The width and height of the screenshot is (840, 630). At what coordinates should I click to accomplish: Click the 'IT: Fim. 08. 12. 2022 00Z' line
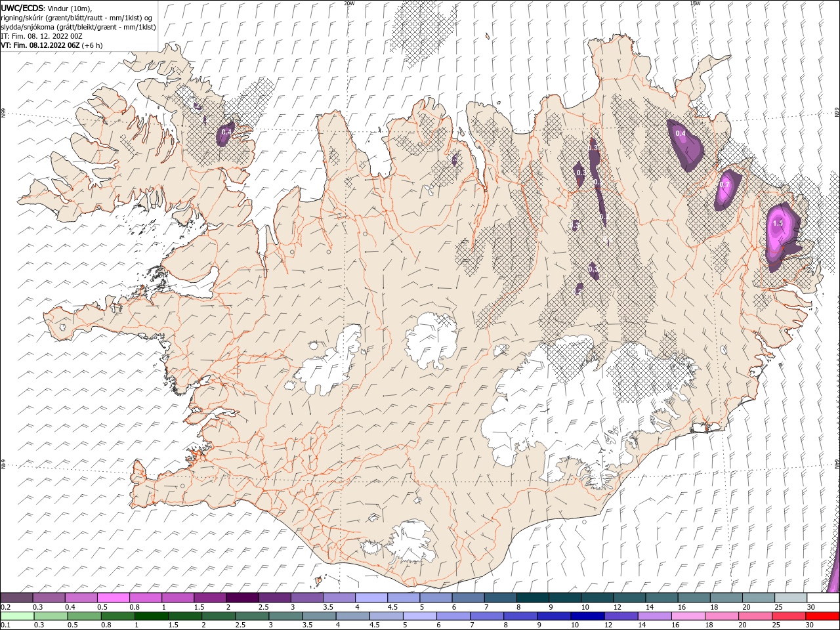click(41, 36)
